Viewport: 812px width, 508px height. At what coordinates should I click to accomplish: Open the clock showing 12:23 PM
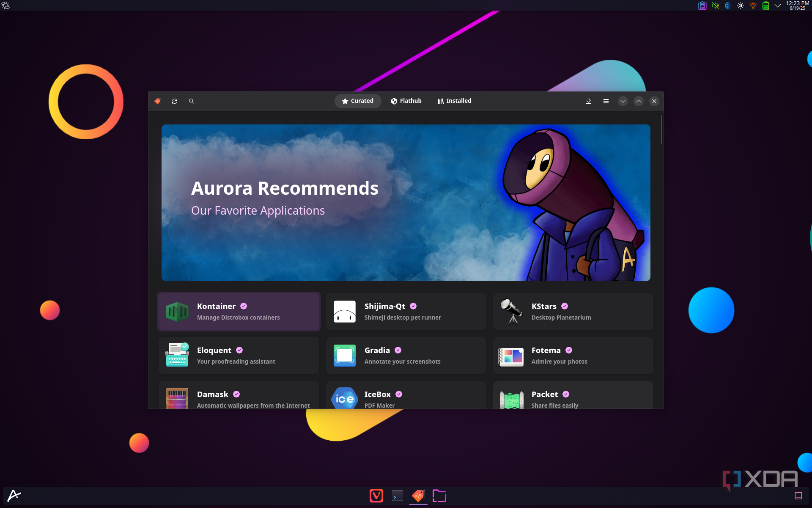(798, 6)
